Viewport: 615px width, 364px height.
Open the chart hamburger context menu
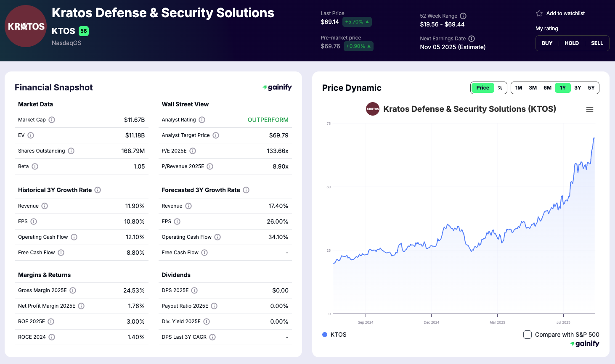pyautogui.click(x=590, y=110)
